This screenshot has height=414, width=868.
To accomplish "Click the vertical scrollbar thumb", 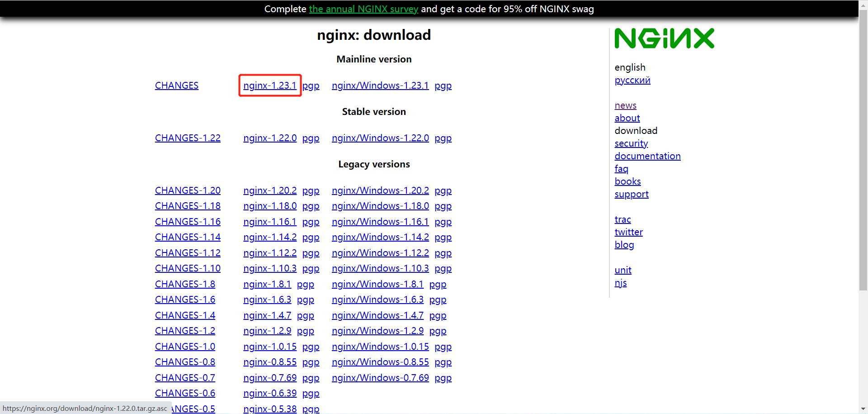I will point(863,149).
